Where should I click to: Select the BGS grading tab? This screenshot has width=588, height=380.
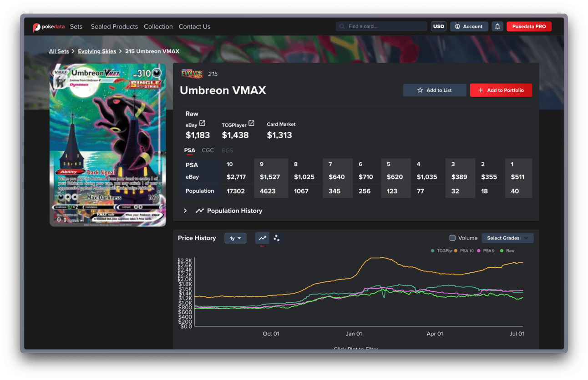coord(228,150)
